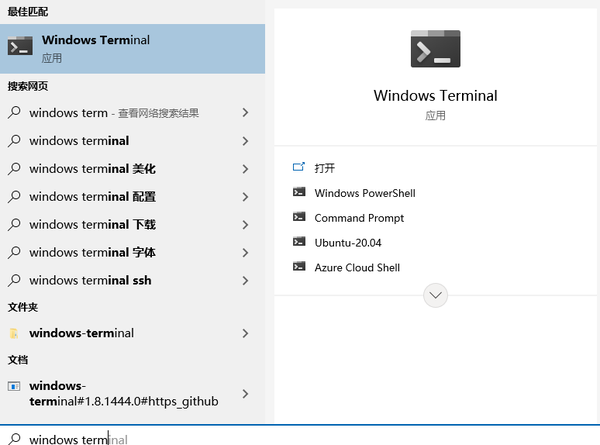Click the magnifier icon next to 'windows terminal ssh'
Image resolution: width=600 pixels, height=445 pixels.
pos(14,280)
